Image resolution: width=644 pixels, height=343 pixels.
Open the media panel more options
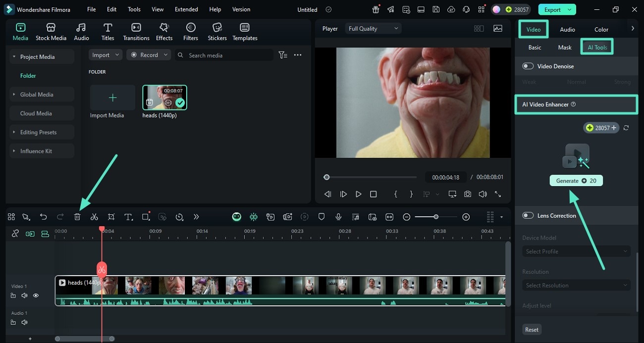pos(298,55)
